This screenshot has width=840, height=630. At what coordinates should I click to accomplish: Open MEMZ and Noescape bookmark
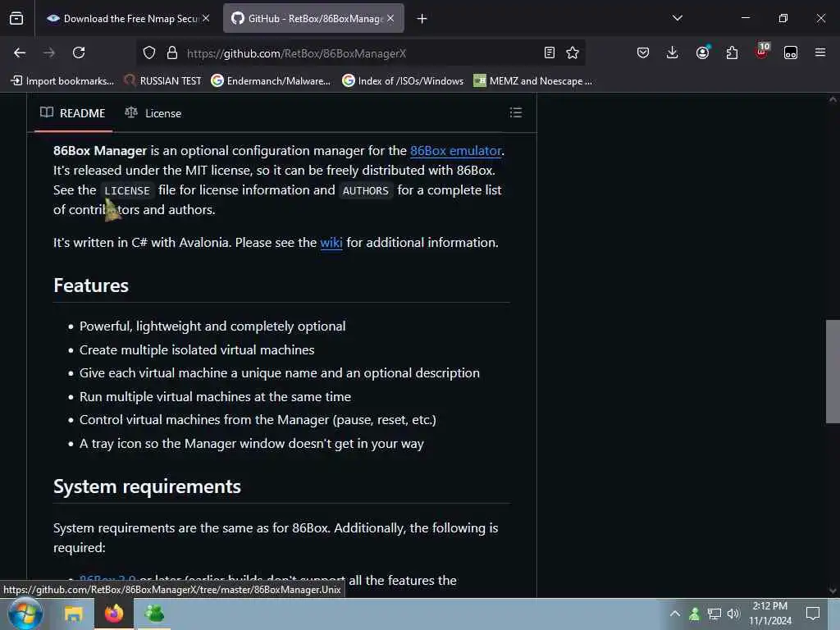(532, 81)
